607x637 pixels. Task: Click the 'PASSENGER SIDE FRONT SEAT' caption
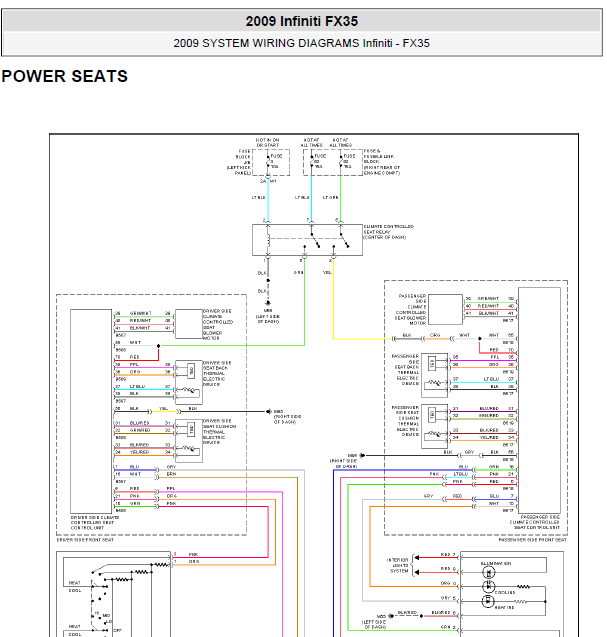coord(532,540)
